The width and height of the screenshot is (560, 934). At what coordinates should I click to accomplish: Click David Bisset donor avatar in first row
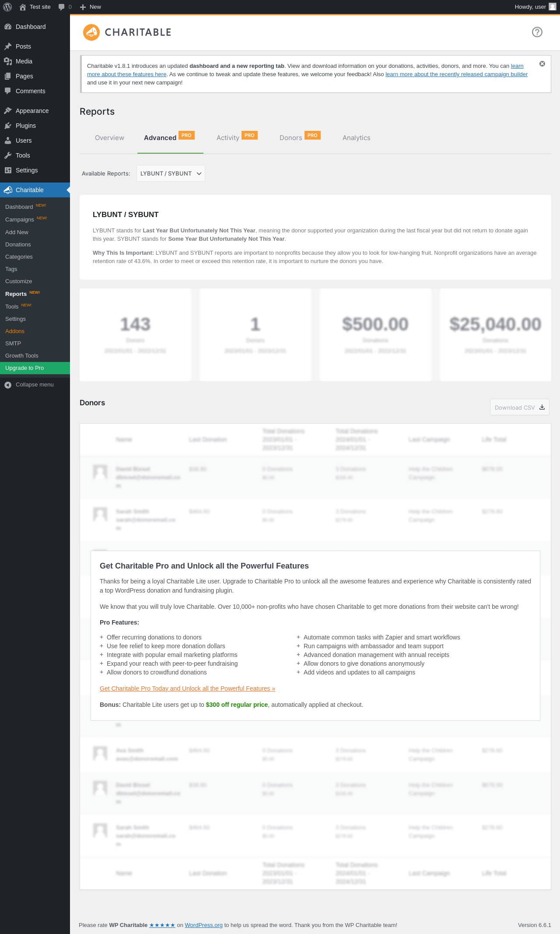point(100,472)
